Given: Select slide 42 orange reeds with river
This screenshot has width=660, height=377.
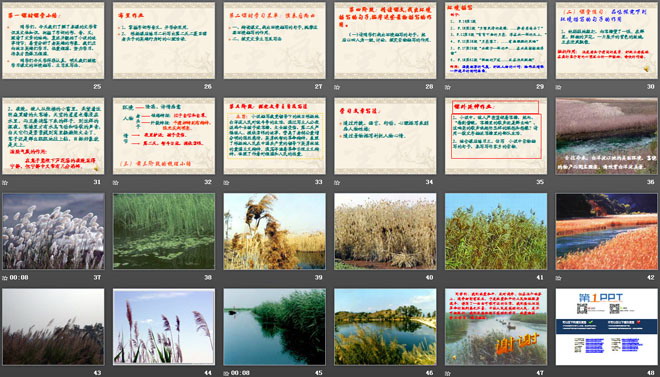Looking at the screenshot, I should point(607,231).
